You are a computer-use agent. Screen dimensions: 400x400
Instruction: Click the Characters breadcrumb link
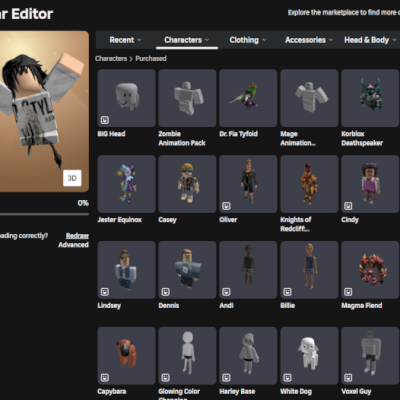pyautogui.click(x=111, y=58)
